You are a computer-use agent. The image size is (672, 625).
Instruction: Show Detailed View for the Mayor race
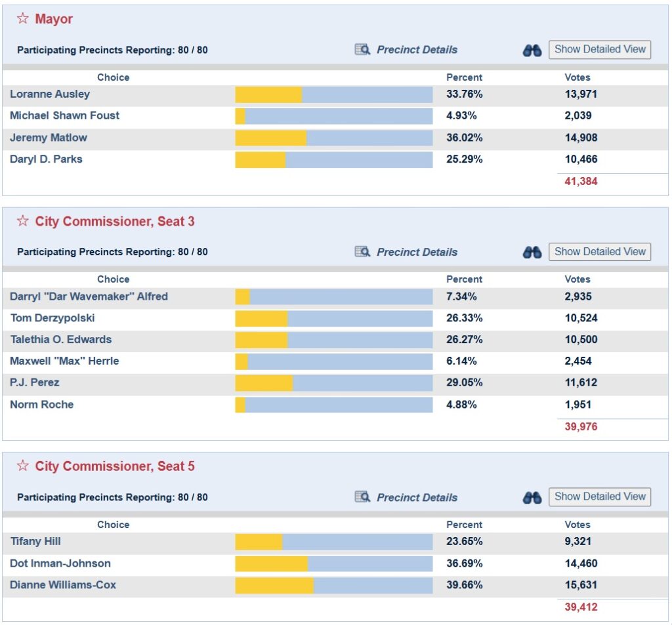pos(600,49)
